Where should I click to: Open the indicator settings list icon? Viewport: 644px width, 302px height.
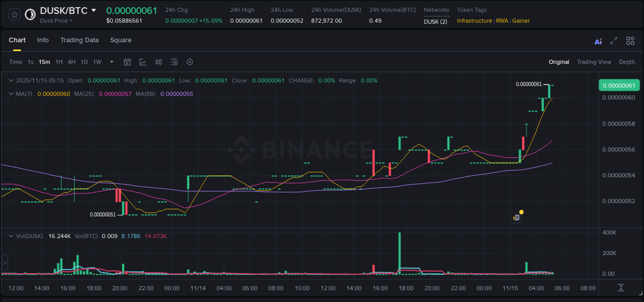point(174,62)
